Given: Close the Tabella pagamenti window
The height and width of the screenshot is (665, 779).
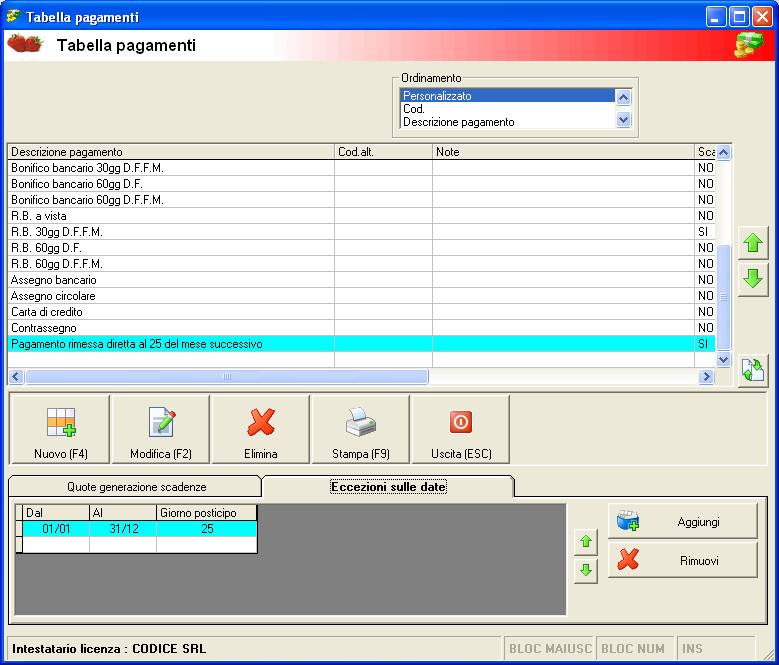Looking at the screenshot, I should (x=762, y=17).
